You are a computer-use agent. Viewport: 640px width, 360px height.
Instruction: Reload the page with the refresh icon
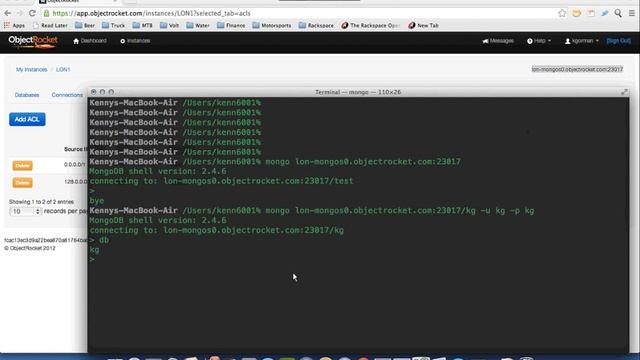[x=32, y=13]
